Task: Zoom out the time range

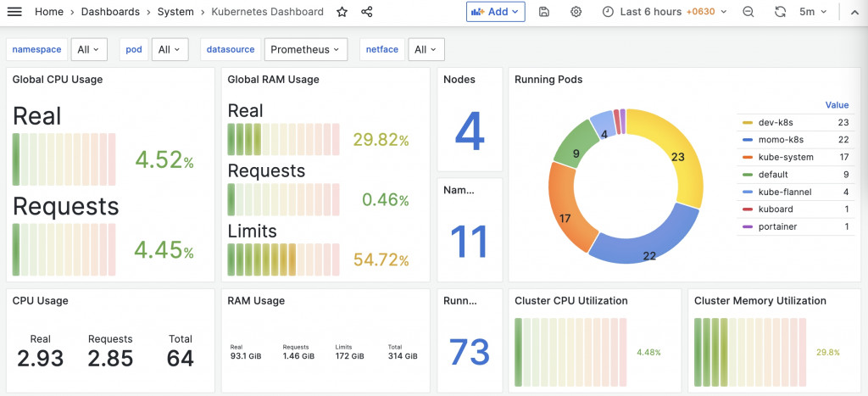Action: click(748, 12)
